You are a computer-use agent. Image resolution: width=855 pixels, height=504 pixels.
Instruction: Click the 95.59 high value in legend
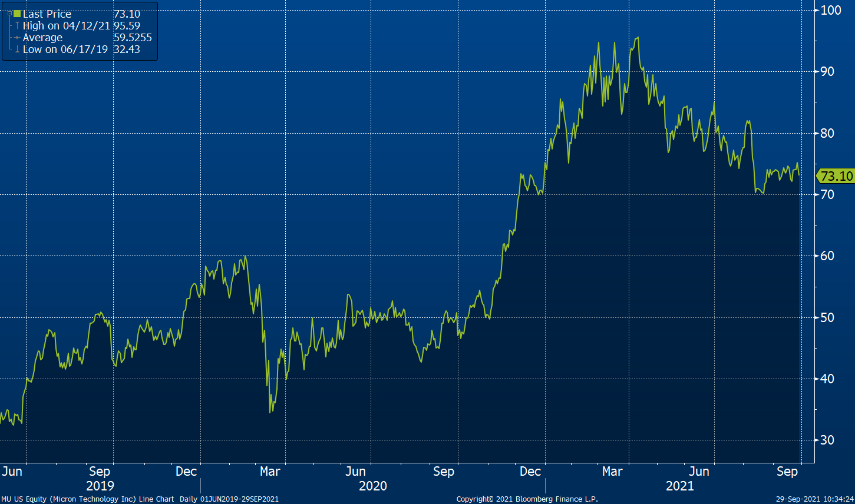point(127,26)
